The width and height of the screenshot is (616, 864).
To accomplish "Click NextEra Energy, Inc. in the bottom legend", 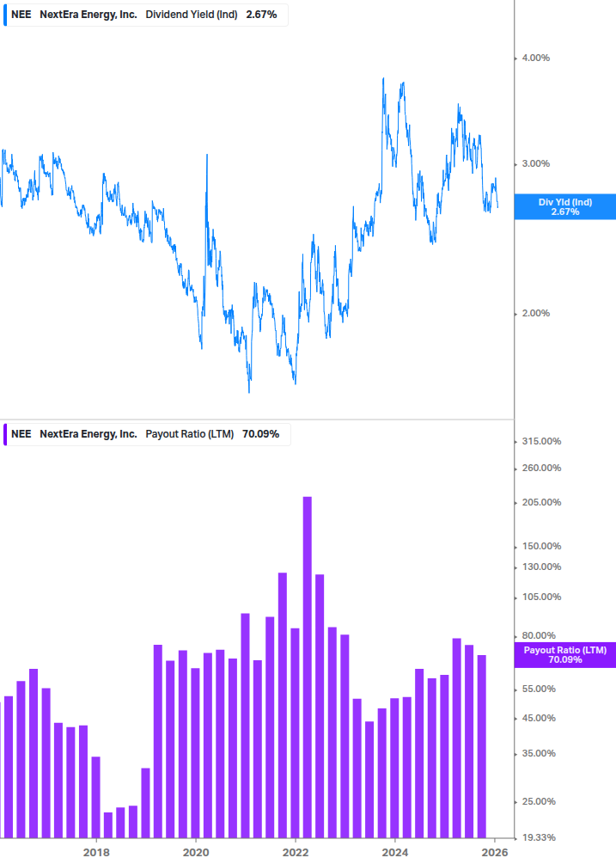I will 88,434.
